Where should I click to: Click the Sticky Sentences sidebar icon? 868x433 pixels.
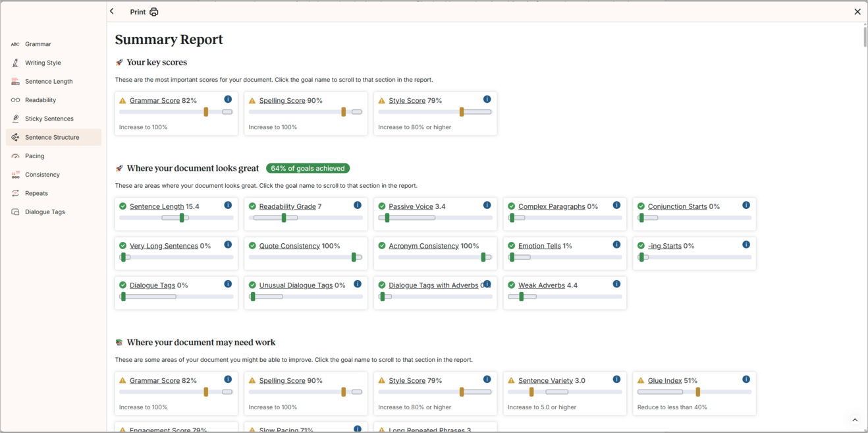(x=15, y=119)
